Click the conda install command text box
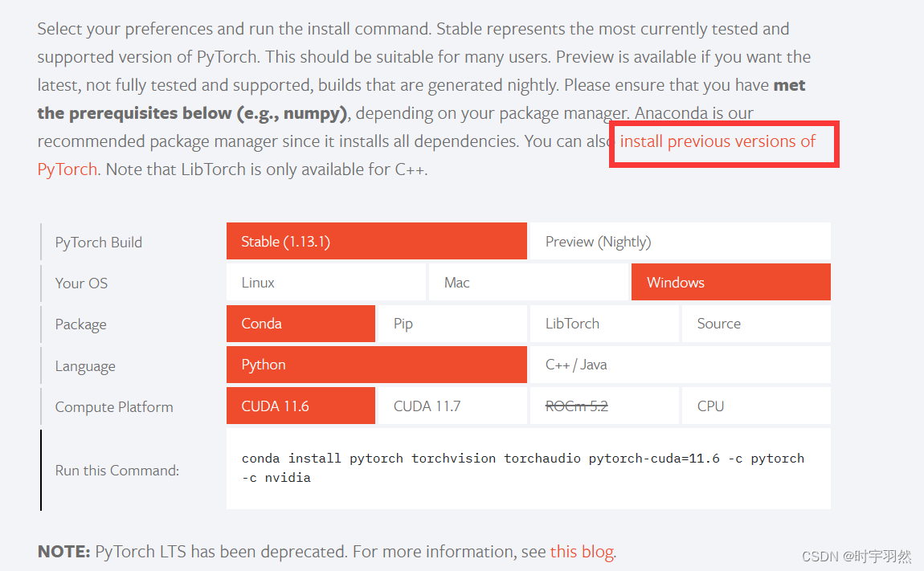924x571 pixels. pyautogui.click(x=529, y=468)
